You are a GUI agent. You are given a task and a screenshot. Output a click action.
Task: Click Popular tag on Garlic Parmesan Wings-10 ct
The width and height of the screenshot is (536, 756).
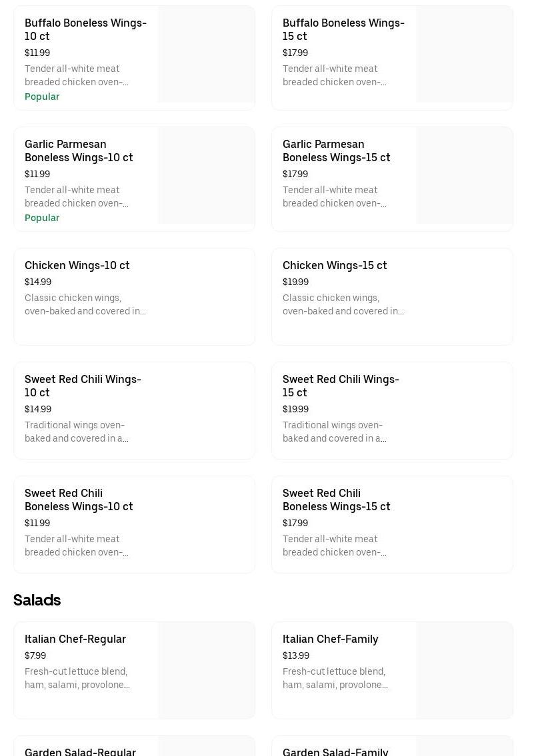tap(42, 218)
